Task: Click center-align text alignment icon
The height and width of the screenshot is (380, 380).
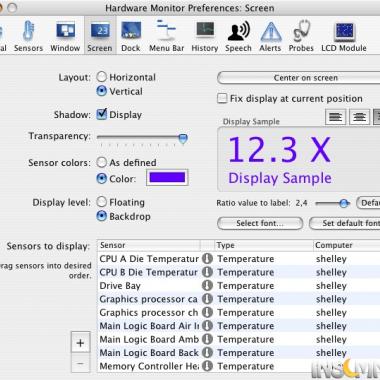Action: pyautogui.click(x=359, y=117)
